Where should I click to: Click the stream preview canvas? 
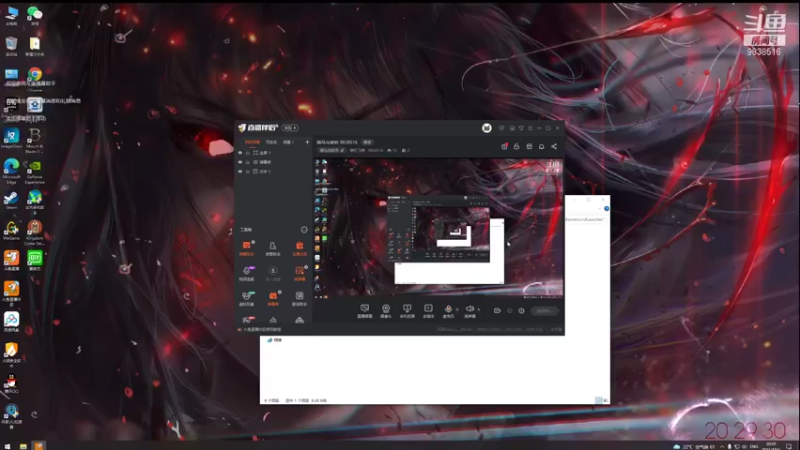[x=439, y=228]
